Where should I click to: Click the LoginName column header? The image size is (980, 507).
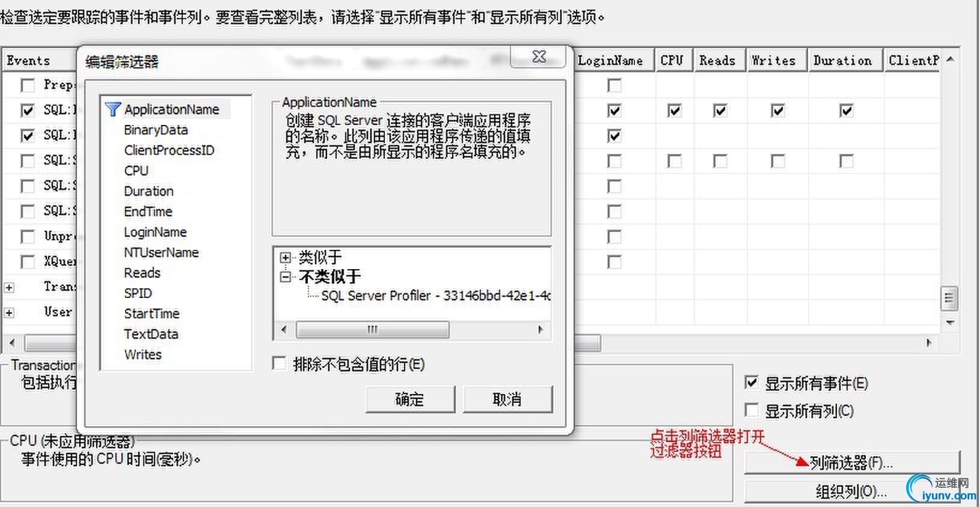coord(614,61)
